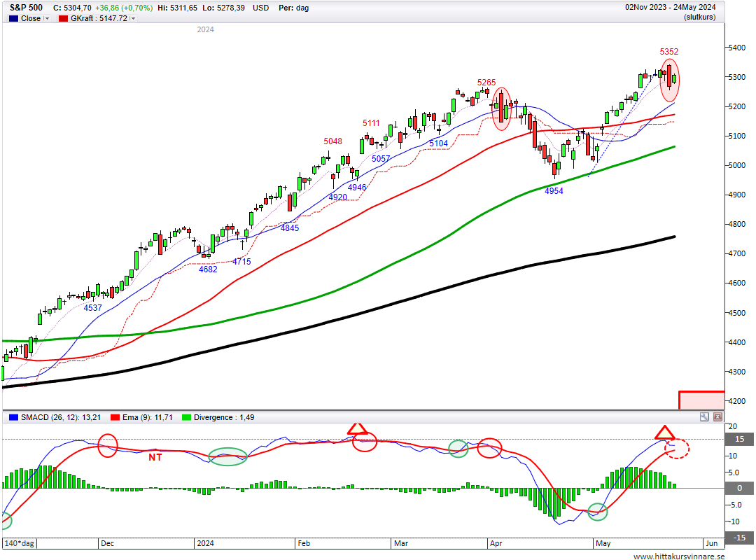This screenshot has width=756, height=560.
Task: Close the SMACD indicator panel
Action: pyautogui.click(x=718, y=416)
